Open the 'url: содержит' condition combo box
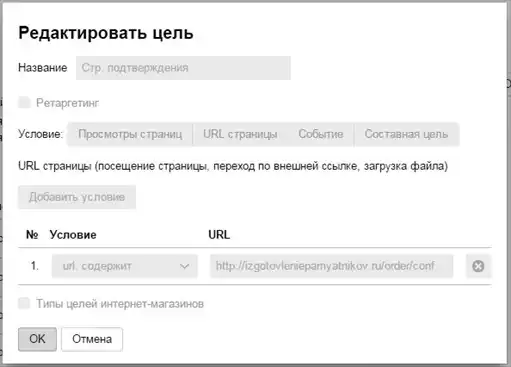511x367 pixels. pyautogui.click(x=125, y=266)
